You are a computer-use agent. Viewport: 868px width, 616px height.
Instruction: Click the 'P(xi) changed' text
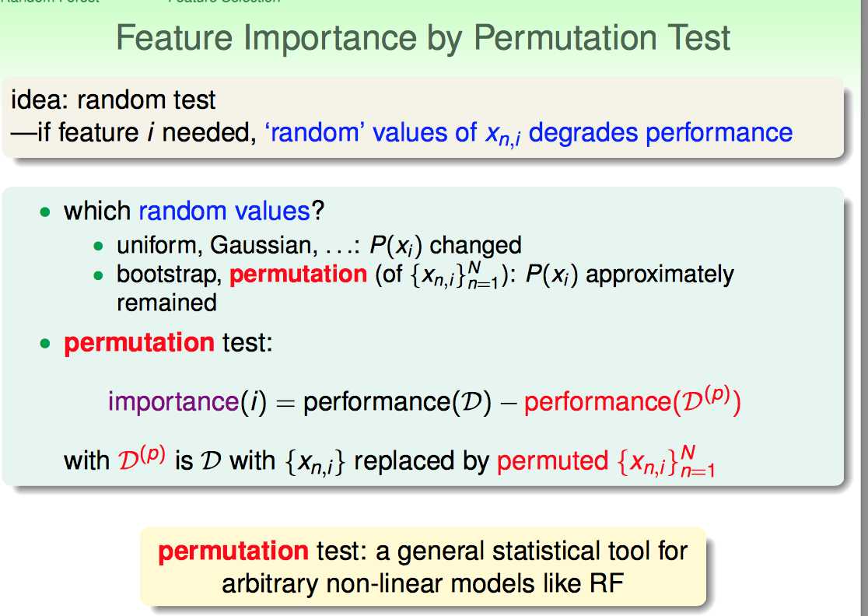point(446,246)
